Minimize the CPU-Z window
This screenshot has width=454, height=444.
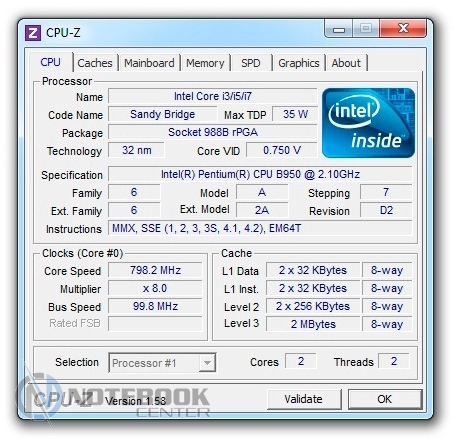click(x=339, y=29)
